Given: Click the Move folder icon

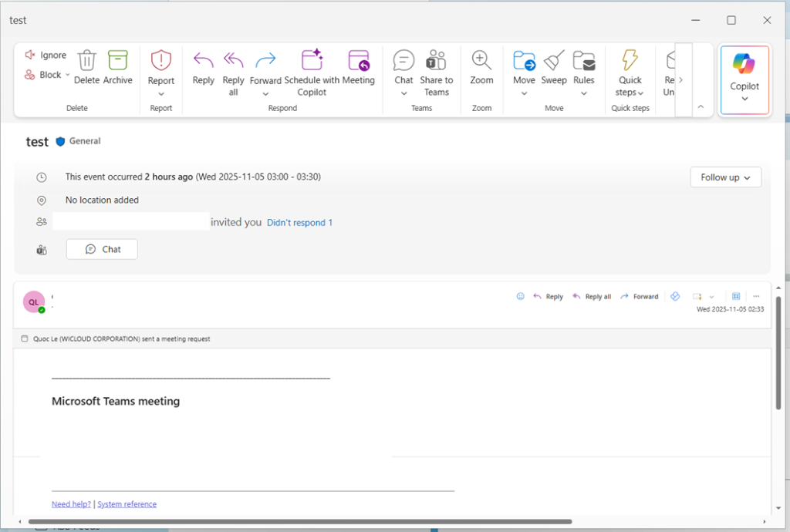Looking at the screenshot, I should tap(524, 60).
